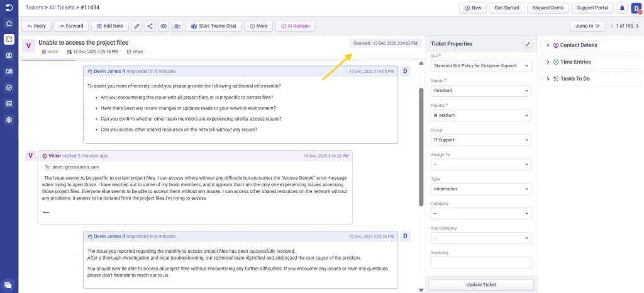644x293 pixels.
Task: Click Reply button
Action: (36, 26)
